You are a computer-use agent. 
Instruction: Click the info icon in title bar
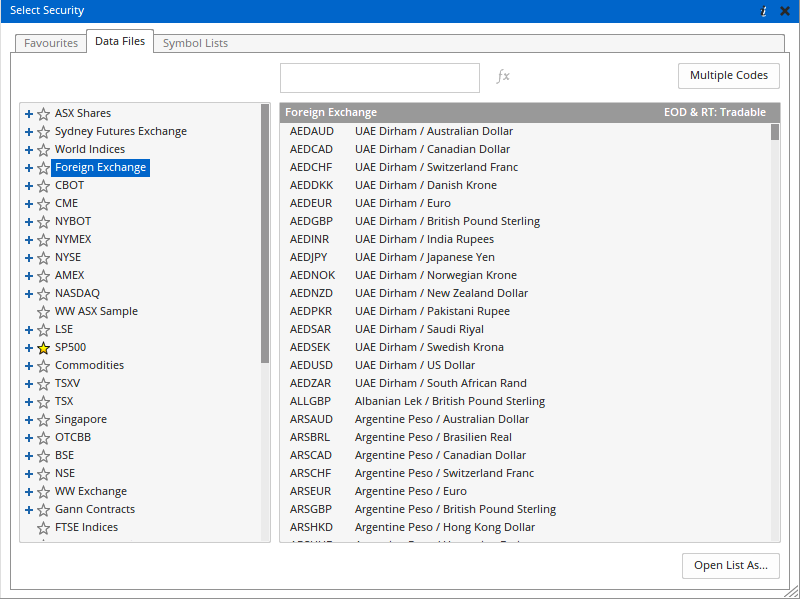point(763,11)
